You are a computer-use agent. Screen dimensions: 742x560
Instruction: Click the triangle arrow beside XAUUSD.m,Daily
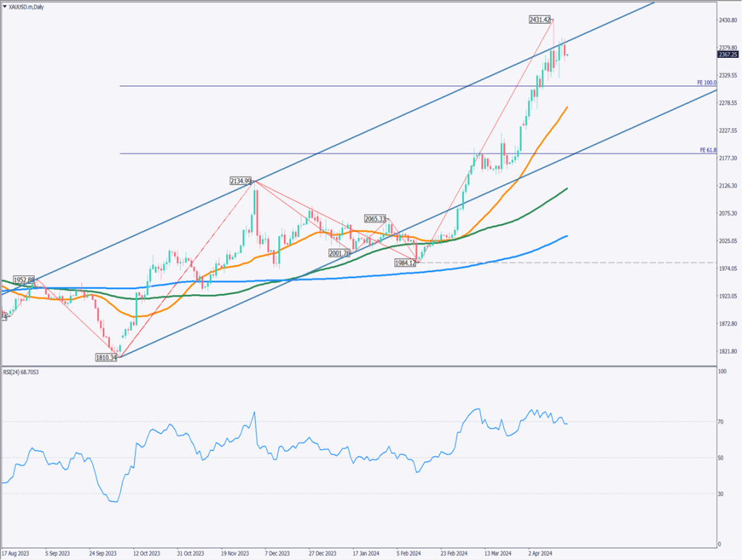tap(4, 6)
